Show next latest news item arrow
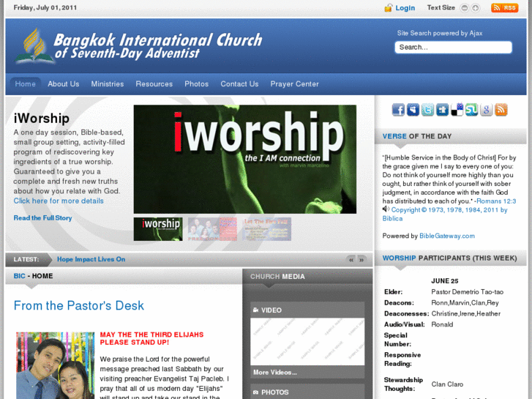The height and width of the screenshot is (399, 532). pyautogui.click(x=361, y=260)
